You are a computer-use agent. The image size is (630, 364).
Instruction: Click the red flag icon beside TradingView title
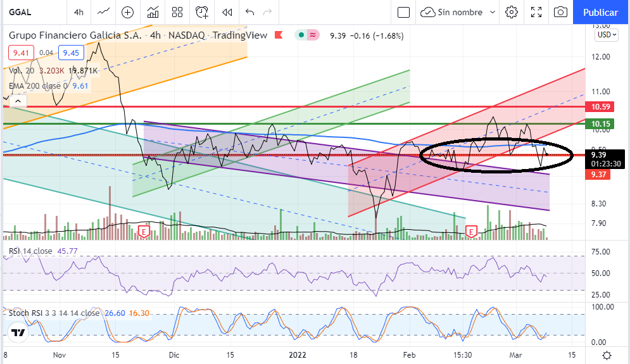[x=279, y=35]
